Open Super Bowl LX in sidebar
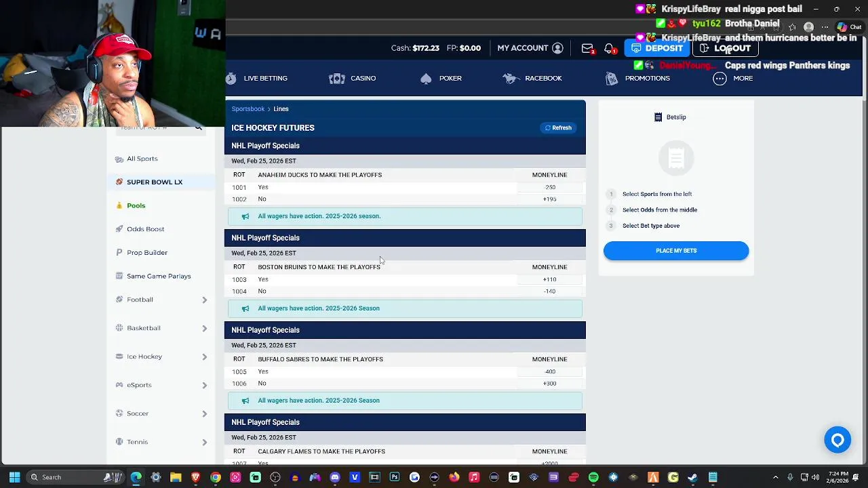This screenshot has height=488, width=868. coord(155,182)
